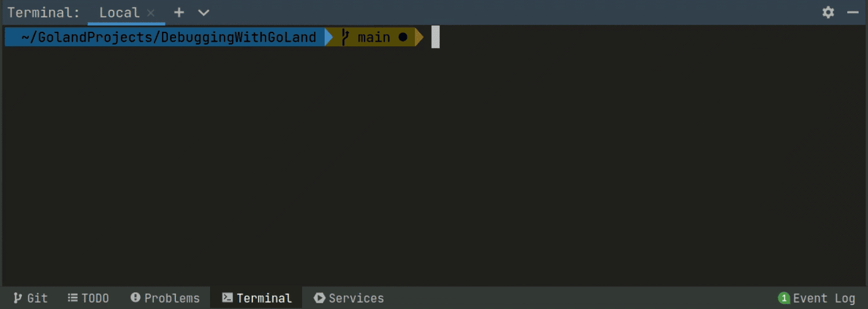Hide the Terminal tool window
Screen dimensions: 868x309
point(852,13)
